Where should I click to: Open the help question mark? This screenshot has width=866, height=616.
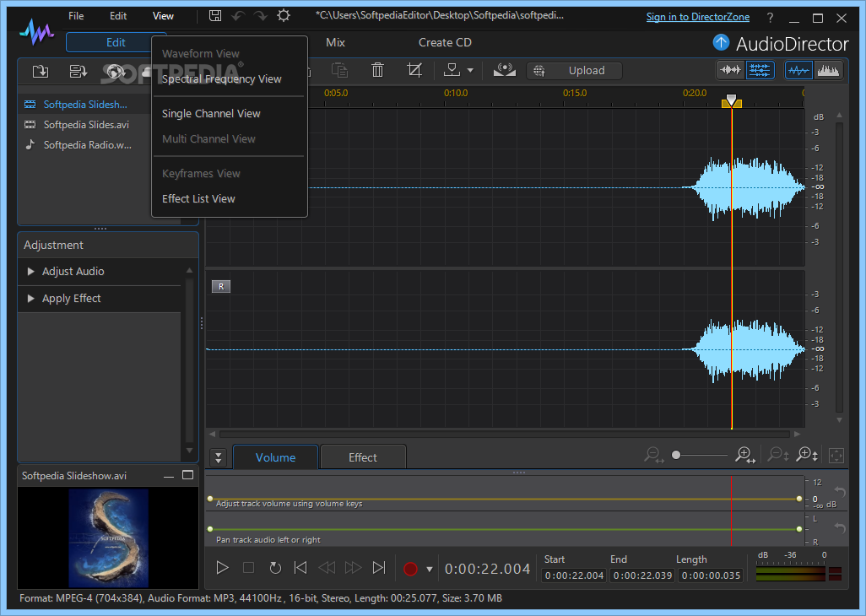[x=770, y=18]
